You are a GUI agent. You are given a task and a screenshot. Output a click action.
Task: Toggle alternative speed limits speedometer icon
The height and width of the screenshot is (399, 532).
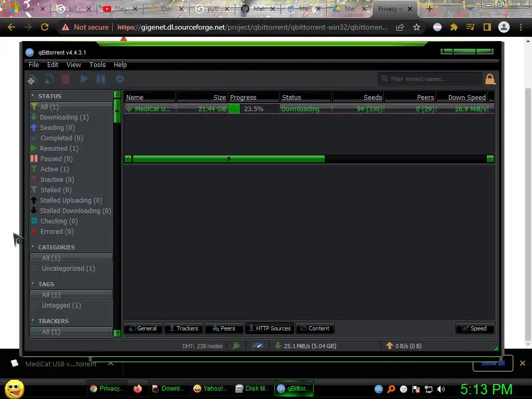point(257,345)
